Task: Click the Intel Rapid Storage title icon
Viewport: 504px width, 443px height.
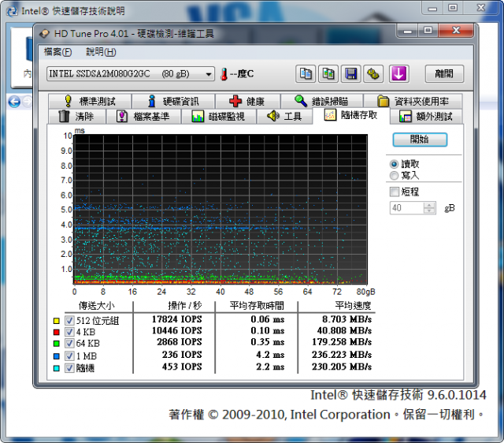Action: [13, 11]
